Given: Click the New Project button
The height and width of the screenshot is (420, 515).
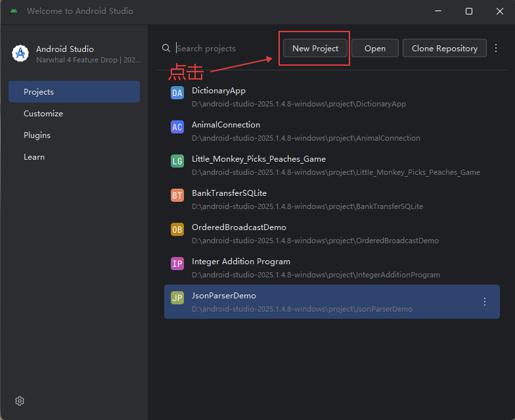Looking at the screenshot, I should 315,49.
